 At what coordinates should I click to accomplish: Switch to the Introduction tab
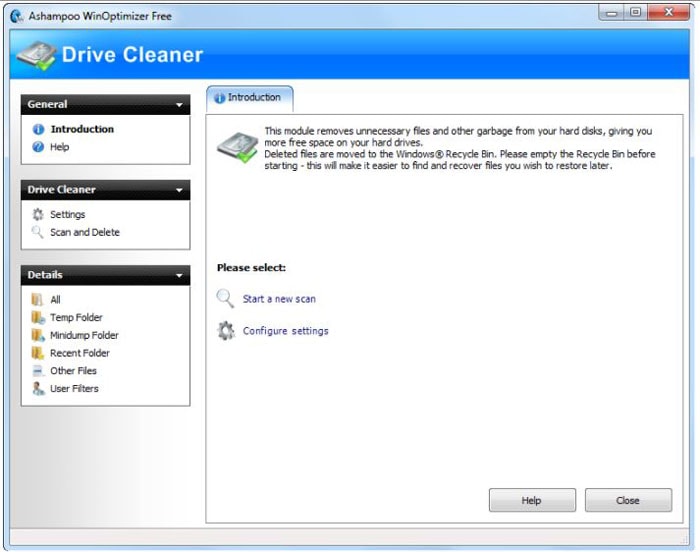(x=250, y=98)
